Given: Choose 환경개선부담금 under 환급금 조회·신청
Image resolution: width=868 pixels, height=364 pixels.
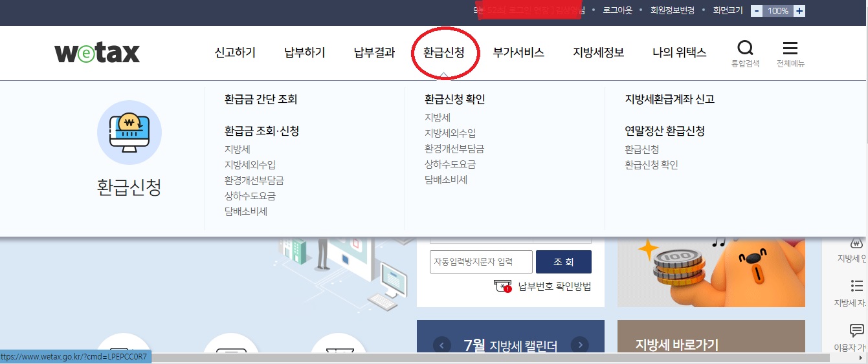Looking at the screenshot, I should tap(254, 180).
